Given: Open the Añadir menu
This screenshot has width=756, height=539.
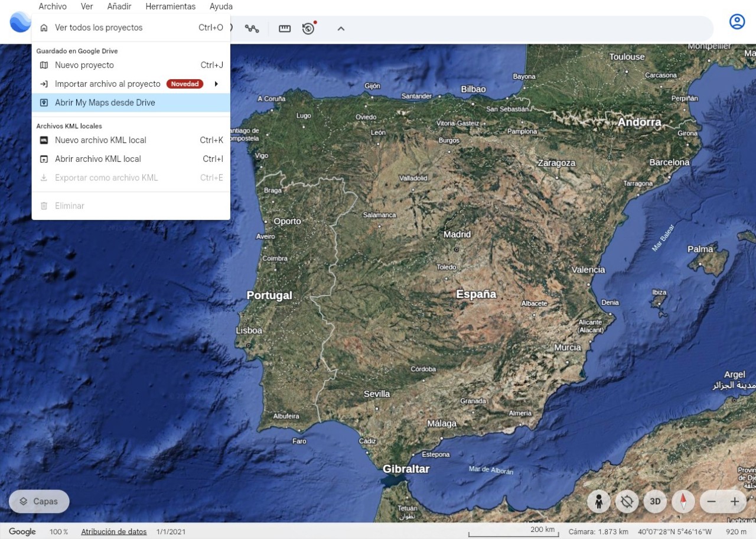Looking at the screenshot, I should pos(119,7).
